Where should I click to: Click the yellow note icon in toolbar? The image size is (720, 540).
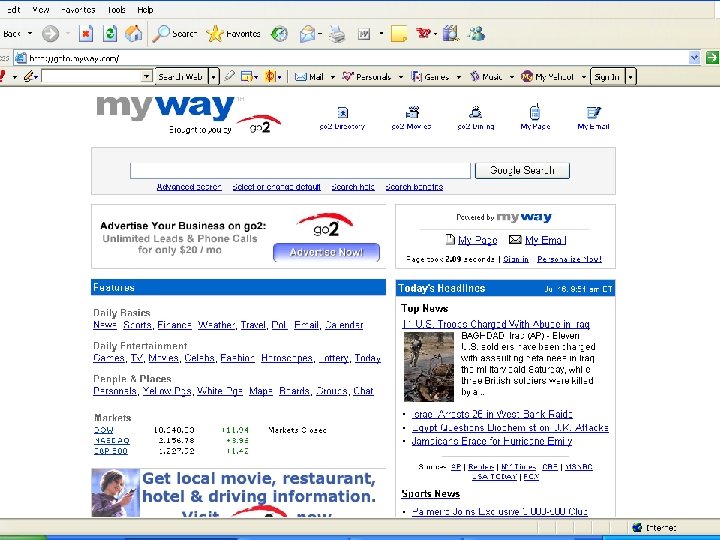tap(399, 34)
